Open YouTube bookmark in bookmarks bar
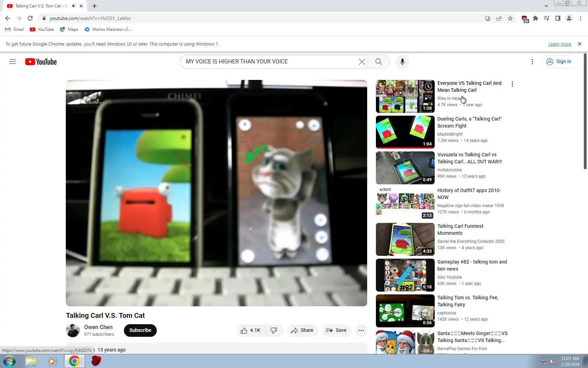This screenshot has width=588, height=368. [x=42, y=29]
